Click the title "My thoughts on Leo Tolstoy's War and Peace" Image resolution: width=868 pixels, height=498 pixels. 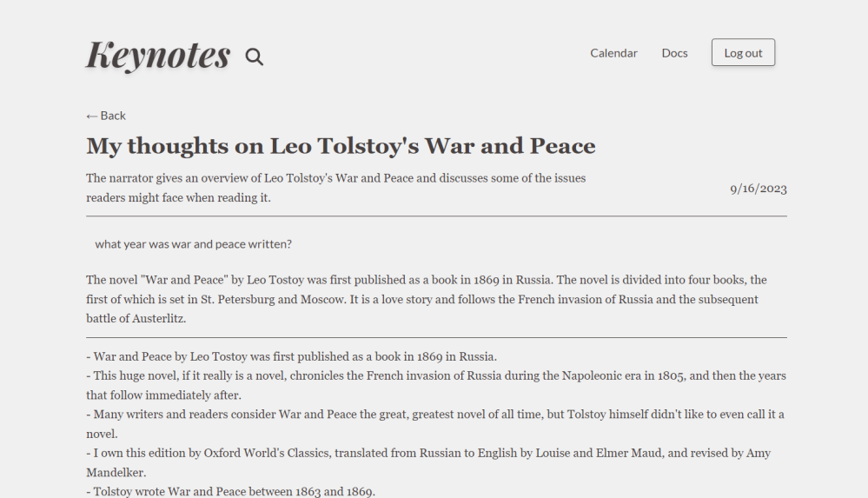coord(341,146)
